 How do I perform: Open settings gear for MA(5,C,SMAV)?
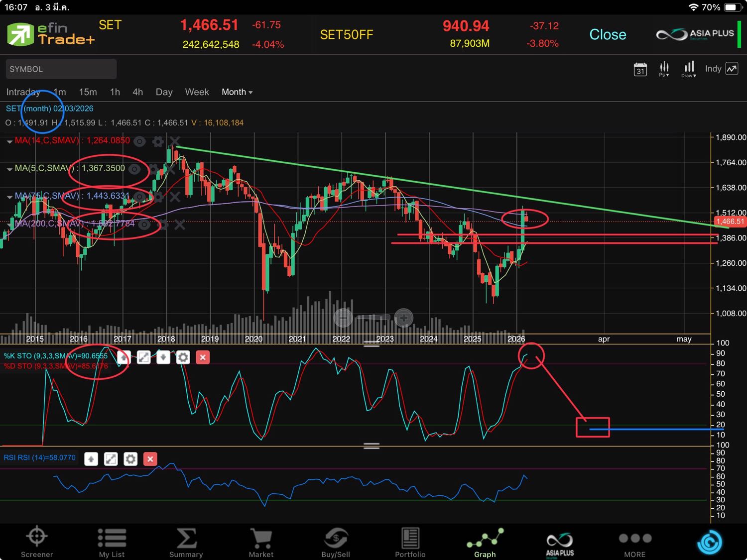[153, 169]
